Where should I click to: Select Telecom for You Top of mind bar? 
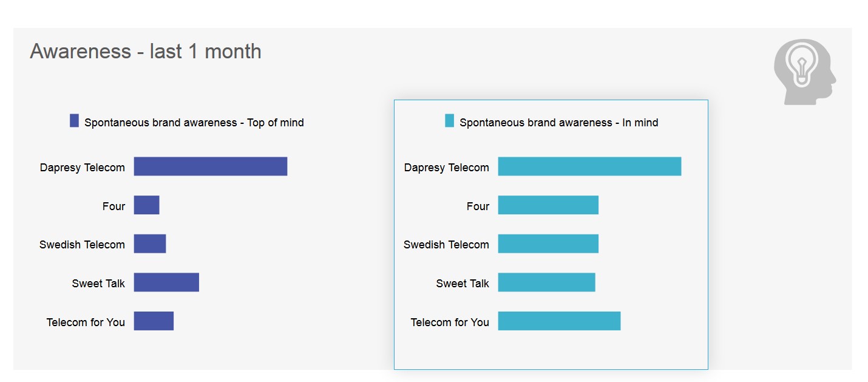tap(154, 321)
